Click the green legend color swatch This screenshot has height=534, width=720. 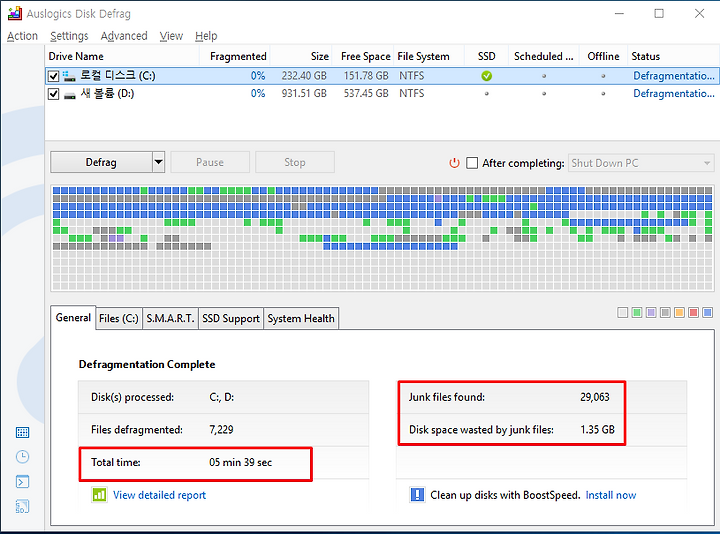click(637, 313)
